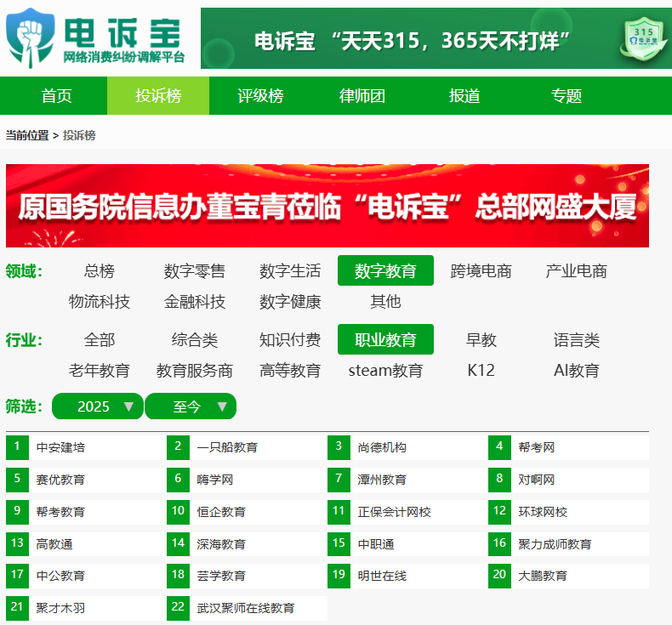
Task: Open the 至今 period filter dropdown
Action: [x=191, y=406]
